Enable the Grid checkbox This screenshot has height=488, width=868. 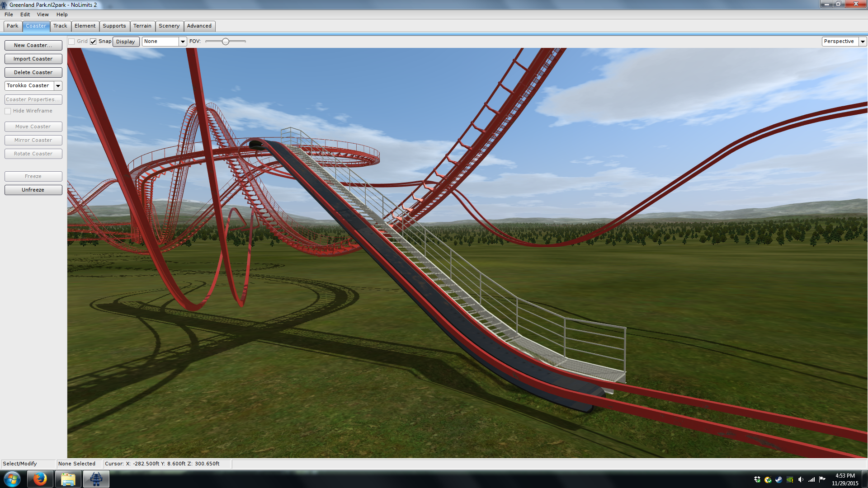click(x=71, y=42)
